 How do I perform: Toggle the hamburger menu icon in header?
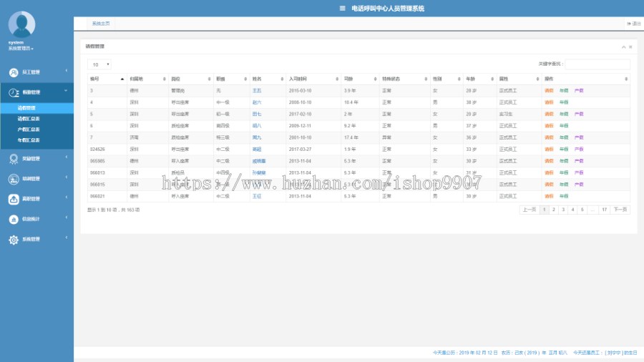(x=342, y=8)
